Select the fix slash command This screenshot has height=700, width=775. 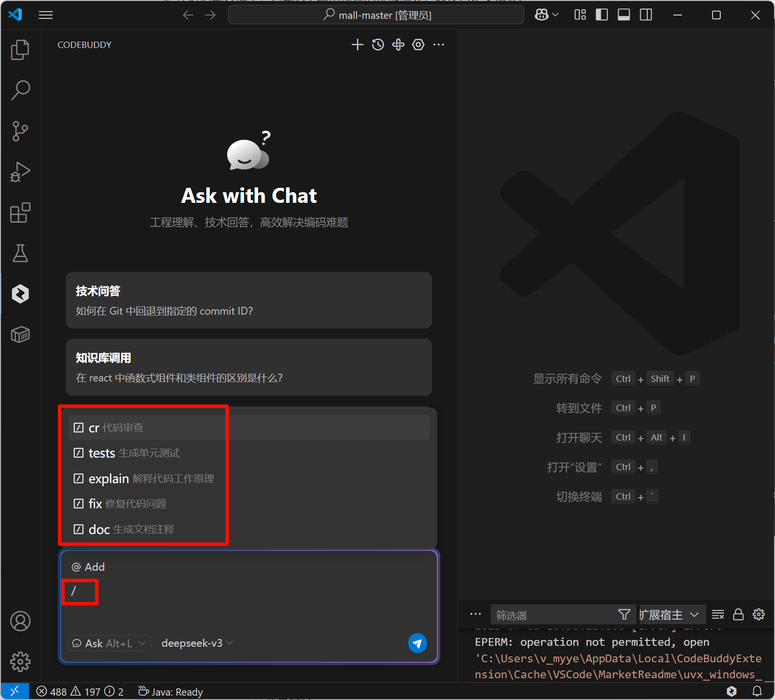[248, 504]
